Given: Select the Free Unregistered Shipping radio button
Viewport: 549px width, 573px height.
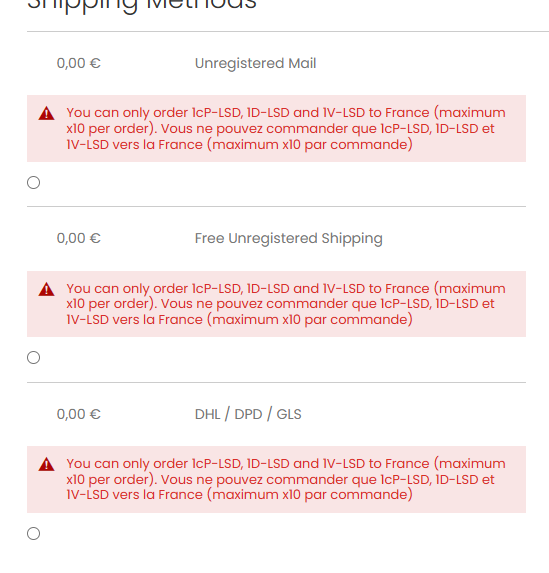Looking at the screenshot, I should click(x=34, y=357).
